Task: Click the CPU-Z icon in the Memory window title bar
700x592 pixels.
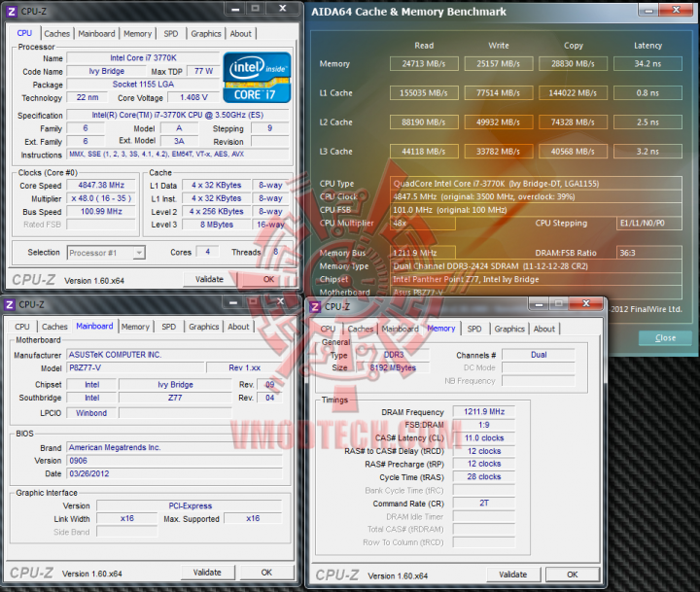Action: pyautogui.click(x=315, y=307)
